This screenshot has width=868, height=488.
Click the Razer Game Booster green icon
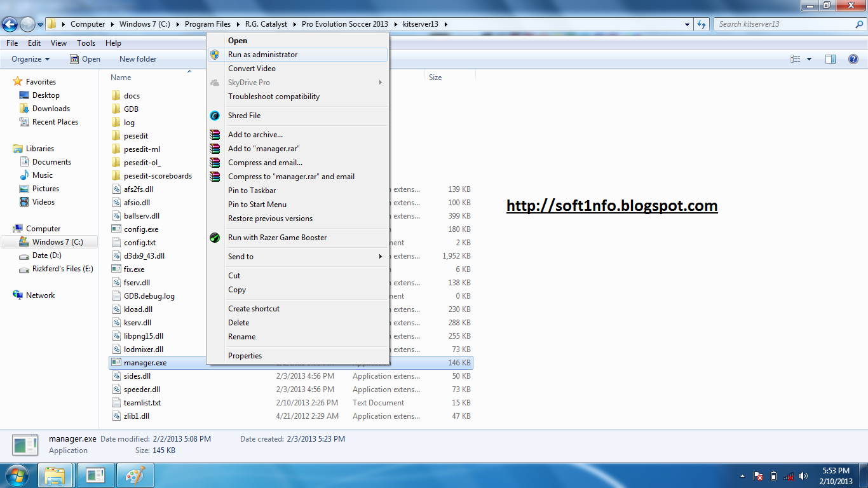click(x=215, y=238)
